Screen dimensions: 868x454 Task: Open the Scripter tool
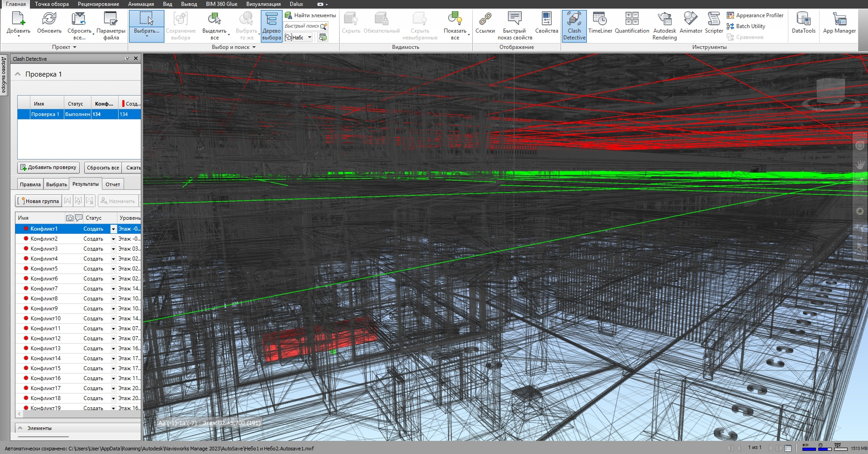click(714, 23)
